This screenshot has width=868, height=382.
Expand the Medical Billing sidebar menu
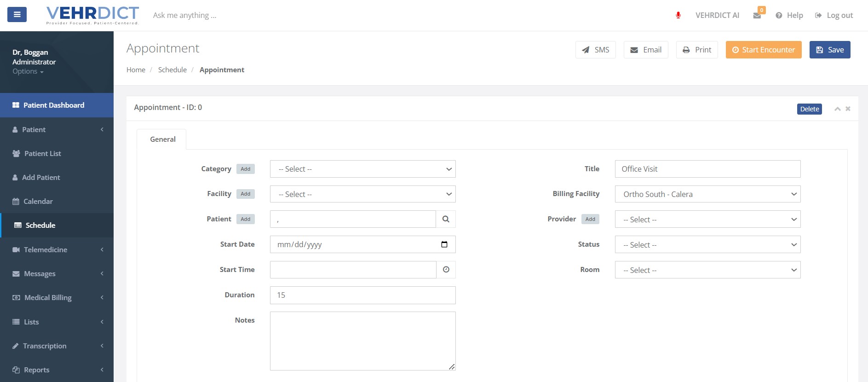tap(48, 298)
